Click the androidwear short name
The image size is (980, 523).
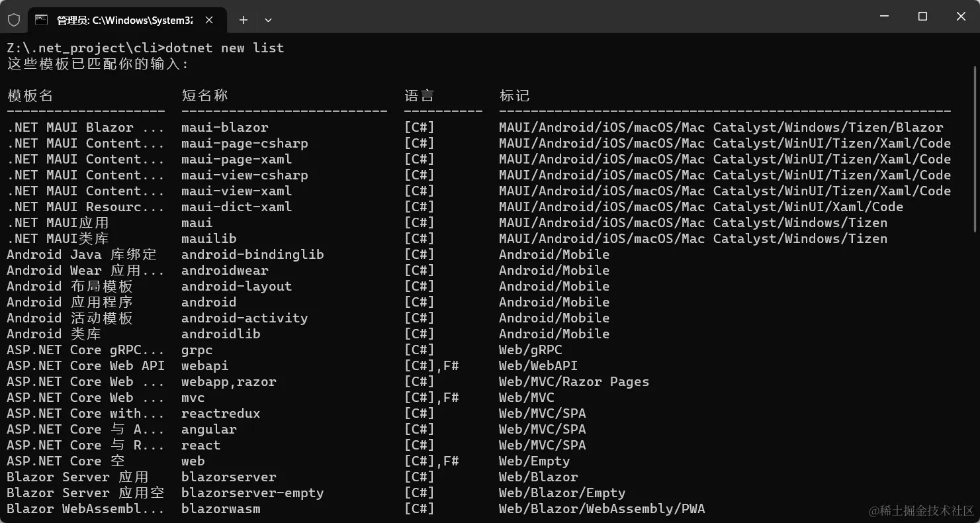tap(225, 270)
